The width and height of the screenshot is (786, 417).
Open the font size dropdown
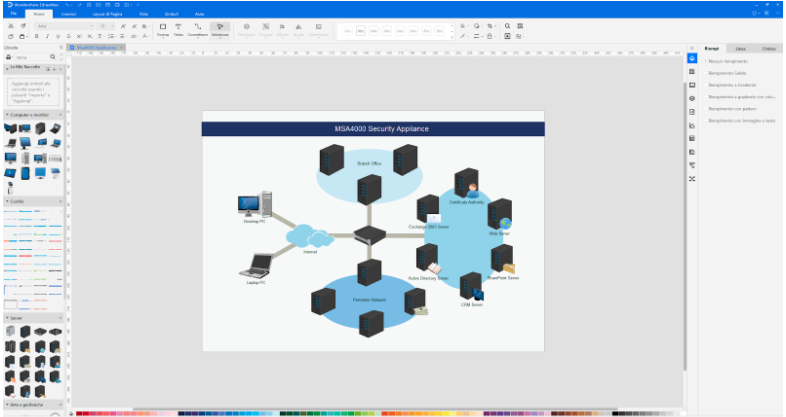click(x=106, y=26)
